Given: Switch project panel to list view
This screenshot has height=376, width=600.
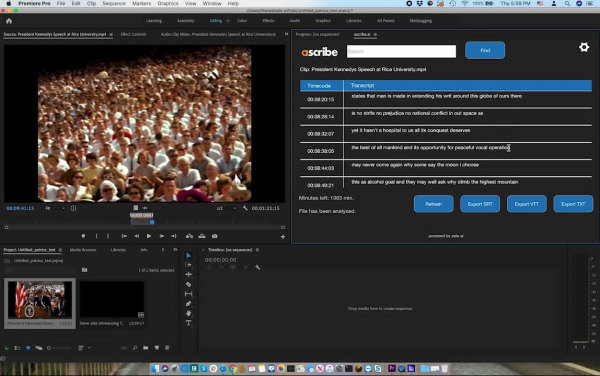Looking at the screenshot, I should (18, 348).
